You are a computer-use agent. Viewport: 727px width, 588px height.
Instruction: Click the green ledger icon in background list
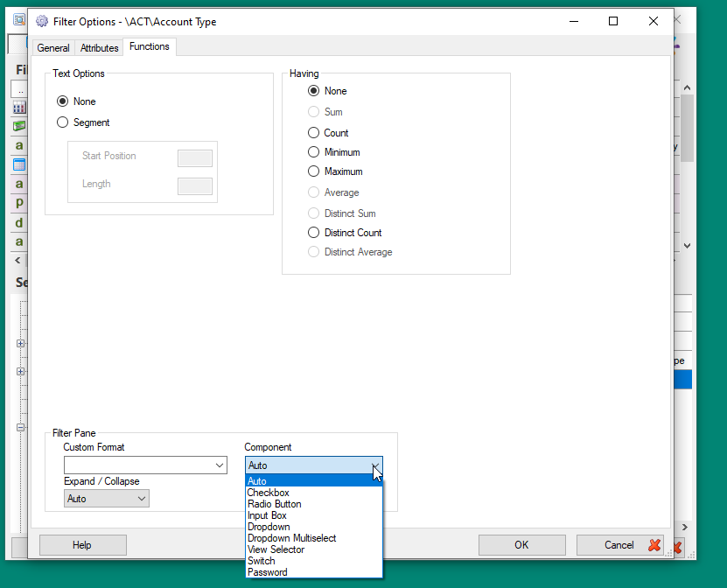tap(19, 126)
